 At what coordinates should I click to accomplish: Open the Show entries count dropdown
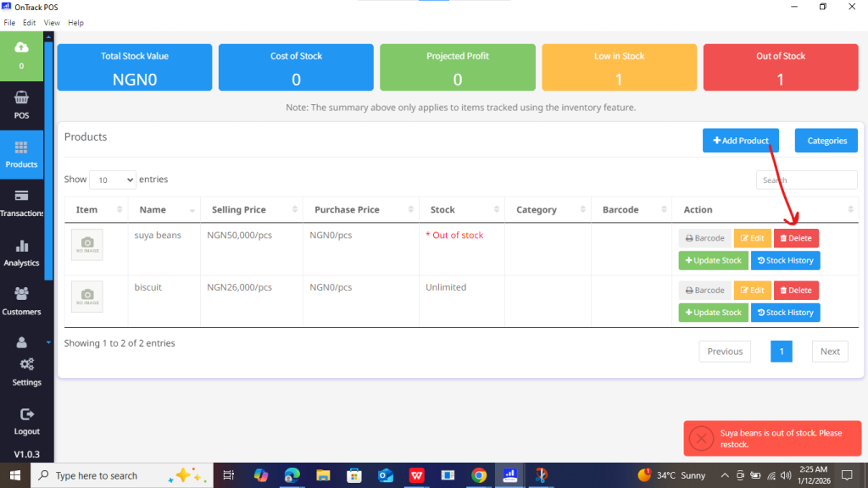click(112, 180)
